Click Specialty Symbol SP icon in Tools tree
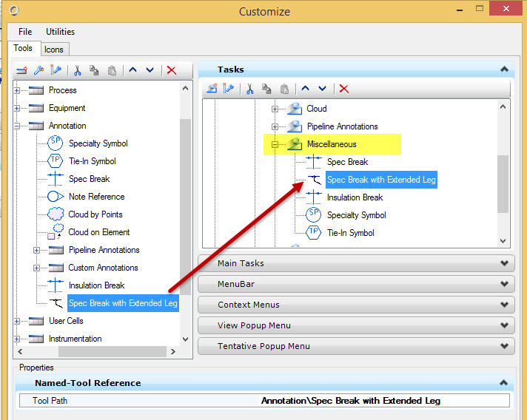 pos(55,143)
